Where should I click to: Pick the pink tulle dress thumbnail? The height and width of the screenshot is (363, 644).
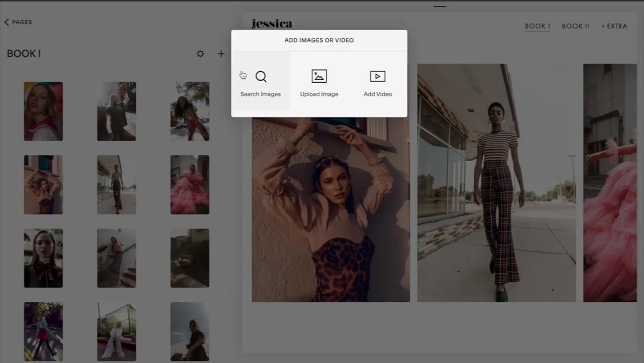(190, 185)
